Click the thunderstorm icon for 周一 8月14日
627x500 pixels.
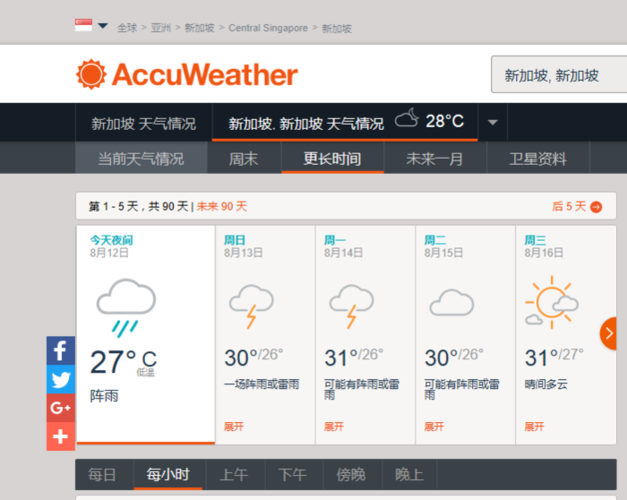click(x=351, y=306)
